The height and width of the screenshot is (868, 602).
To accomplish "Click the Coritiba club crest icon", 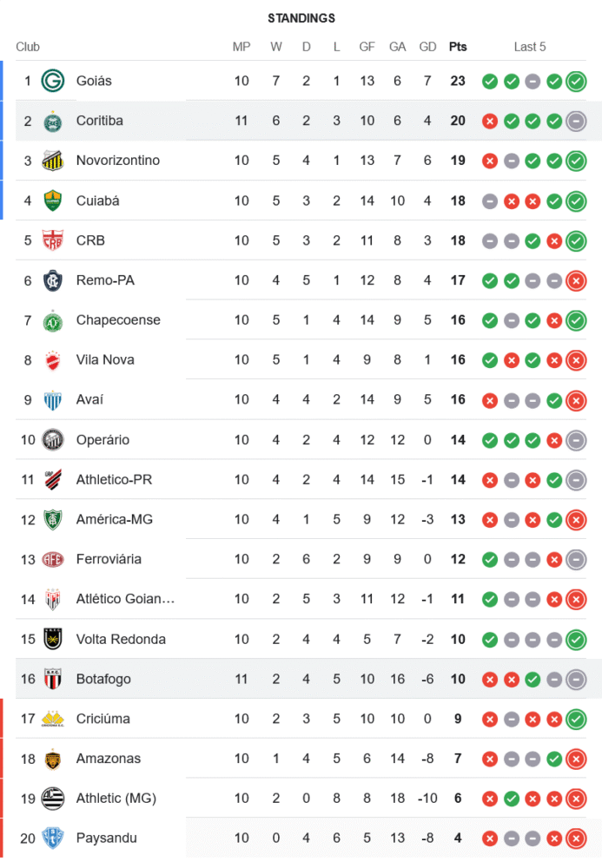I will 53,121.
